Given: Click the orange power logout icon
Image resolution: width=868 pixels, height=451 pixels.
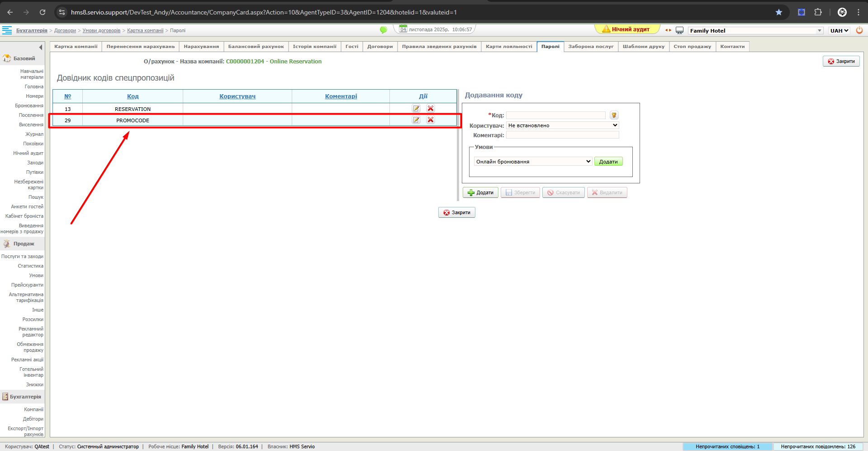Looking at the screenshot, I should click(x=859, y=30).
